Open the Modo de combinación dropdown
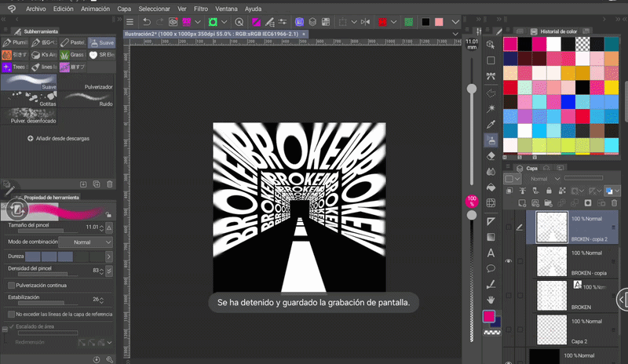This screenshot has width=628, height=364. coord(86,242)
